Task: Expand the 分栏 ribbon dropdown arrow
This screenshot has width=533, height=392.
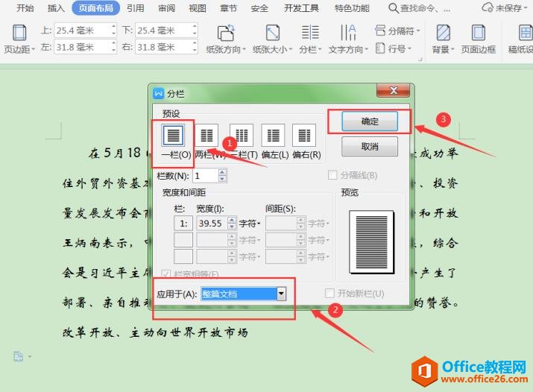Action: point(320,50)
